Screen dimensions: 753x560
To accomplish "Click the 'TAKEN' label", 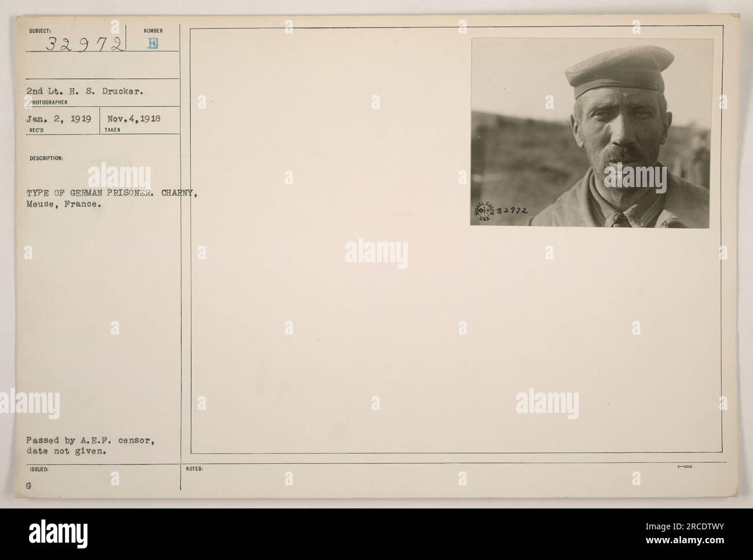I will point(112,130).
